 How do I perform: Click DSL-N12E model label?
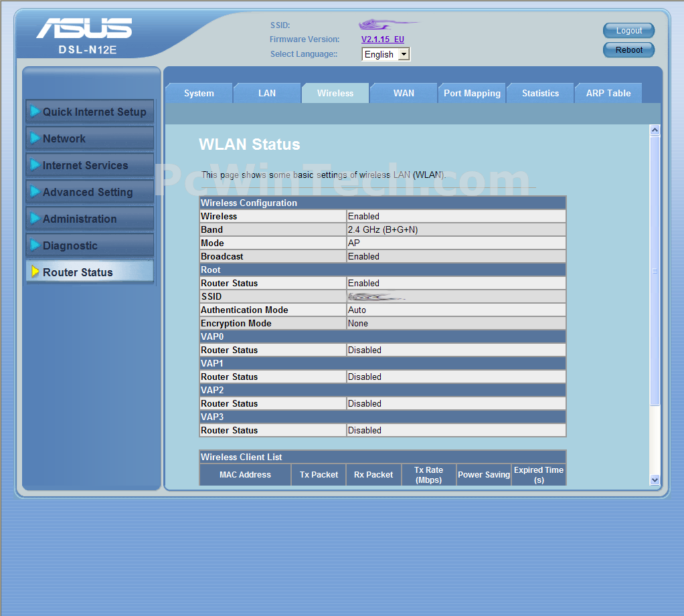coord(88,49)
